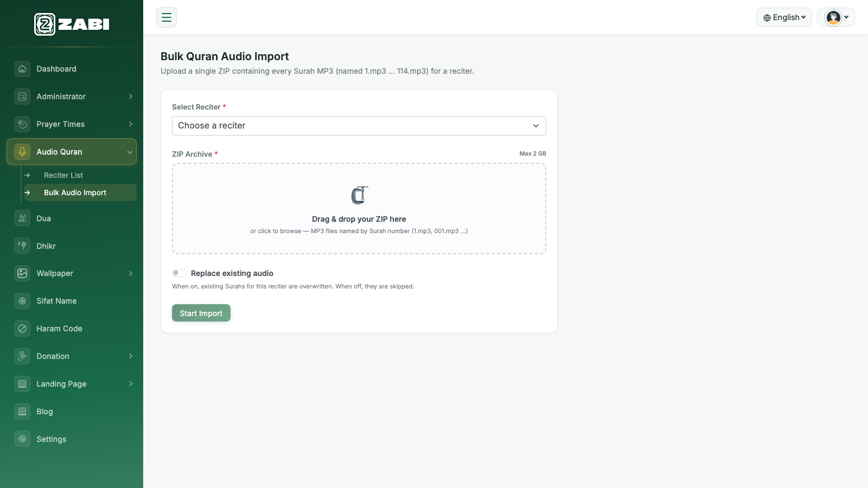
Task: Expand the Prayer Times menu
Action: click(x=72, y=124)
